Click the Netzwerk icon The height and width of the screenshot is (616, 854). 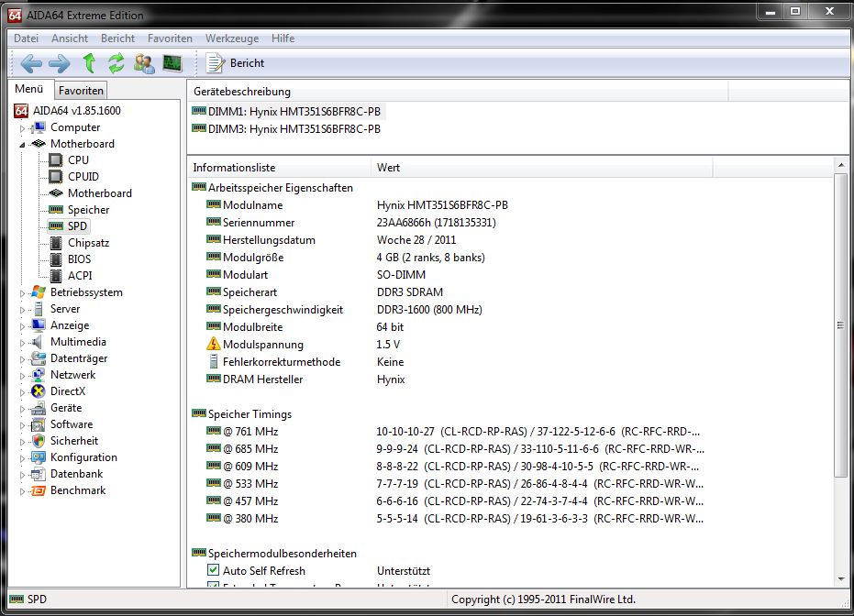pyautogui.click(x=39, y=374)
